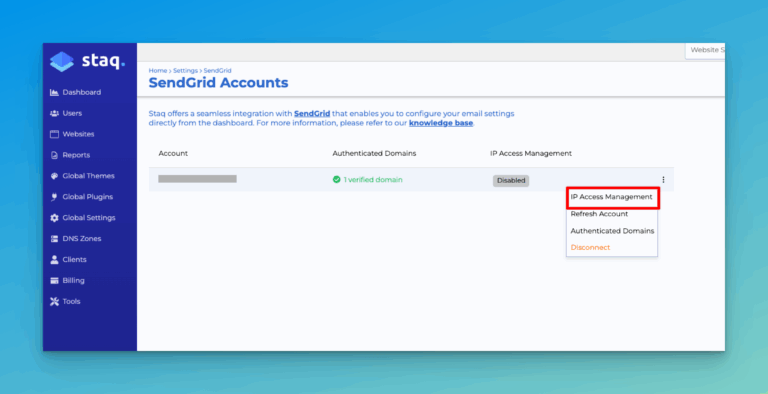Viewport: 768px width, 394px height.
Task: Click the Tools wrench icon
Action: pos(54,301)
